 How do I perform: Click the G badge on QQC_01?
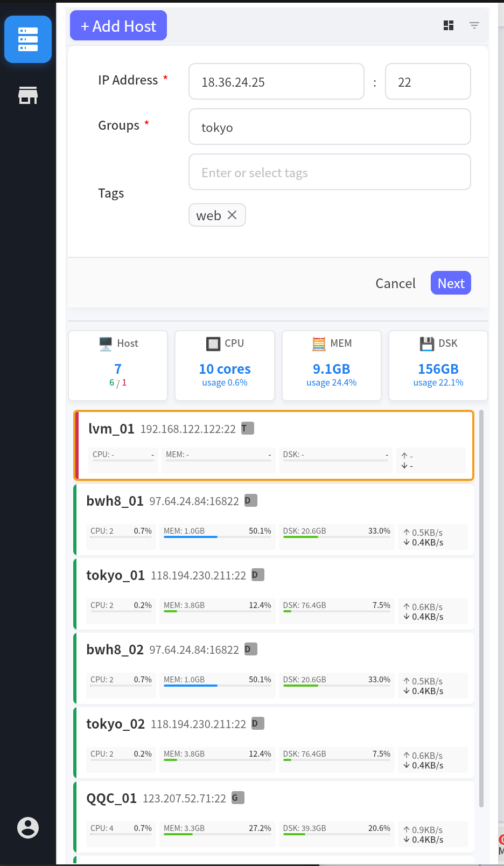237,798
